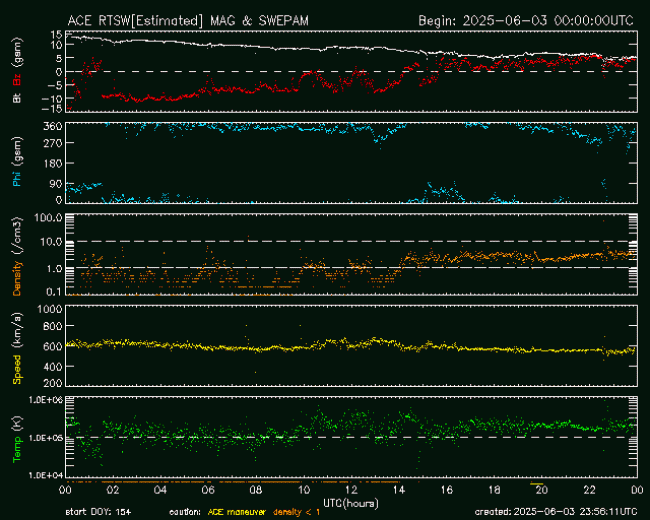Image resolution: width=650 pixels, height=520 pixels.
Task: Click the yellow 'Speed (km/s)' axis label
Action: click(x=17, y=348)
